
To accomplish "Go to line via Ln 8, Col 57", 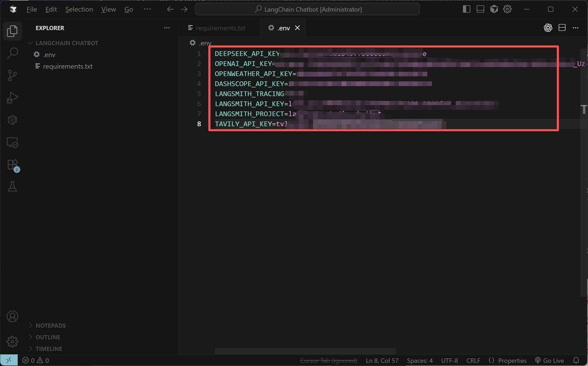I will [382, 360].
